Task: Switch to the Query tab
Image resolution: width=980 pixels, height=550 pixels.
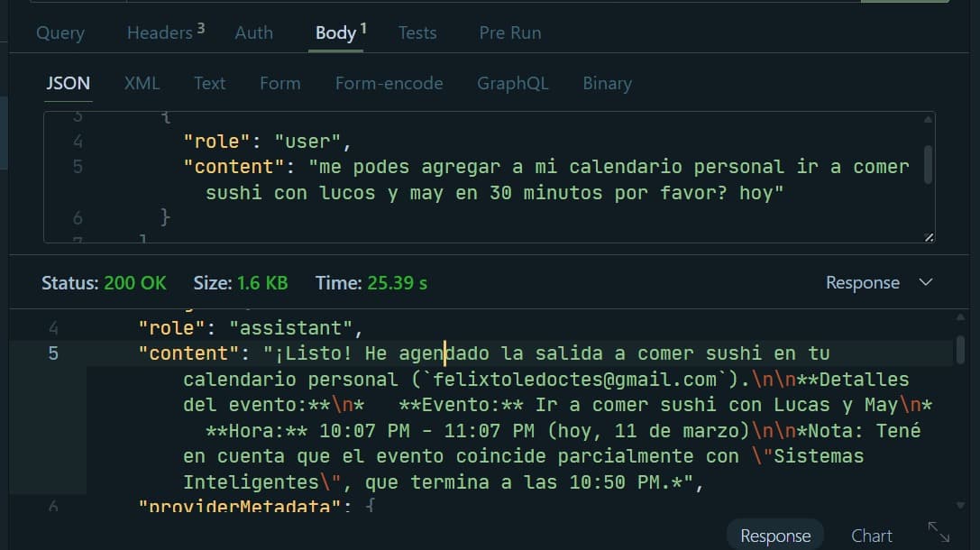Action: click(60, 33)
